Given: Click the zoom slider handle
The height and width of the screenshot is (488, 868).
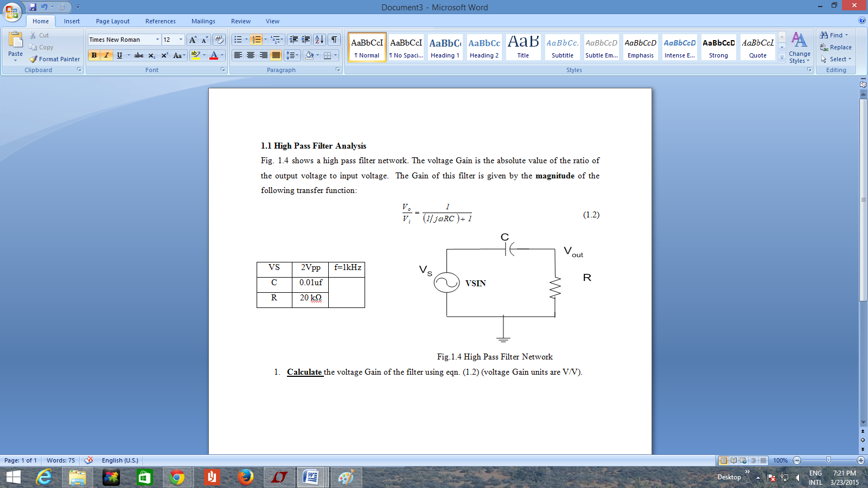Looking at the screenshot, I should click(828, 460).
